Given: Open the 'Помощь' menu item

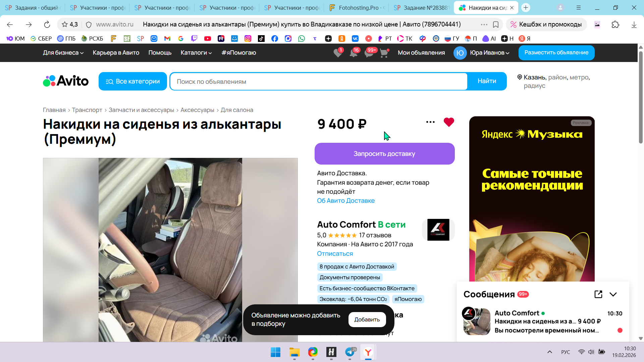Looking at the screenshot, I should [x=160, y=53].
